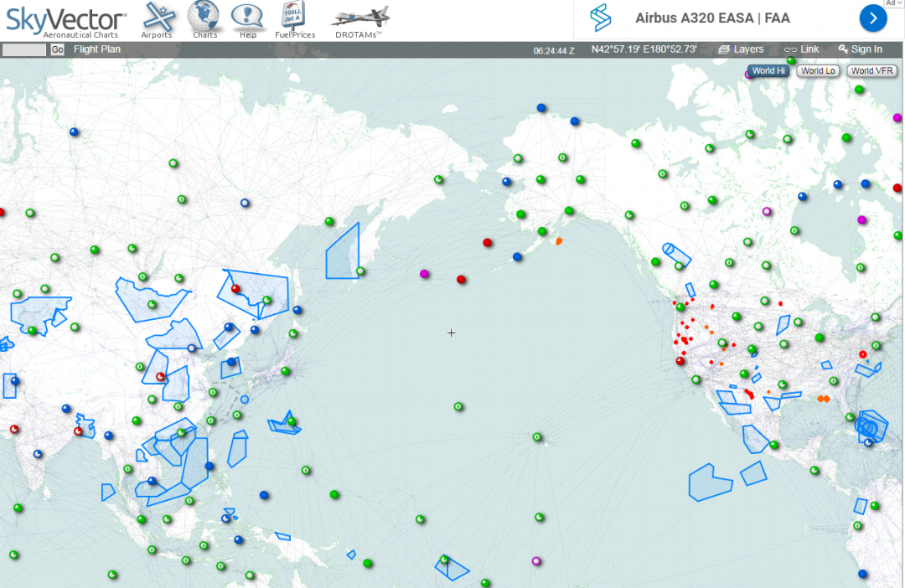Switch chart to World VFR
The image size is (905, 588).
click(871, 71)
